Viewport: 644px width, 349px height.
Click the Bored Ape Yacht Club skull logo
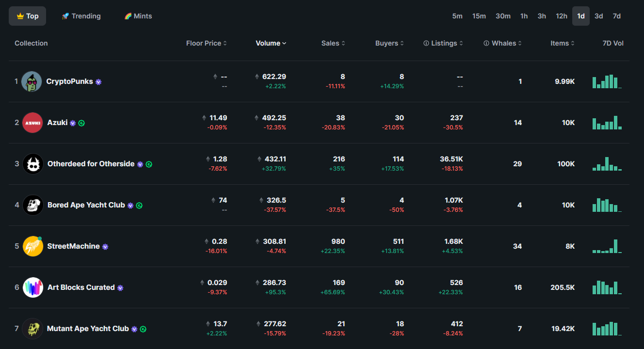click(33, 205)
